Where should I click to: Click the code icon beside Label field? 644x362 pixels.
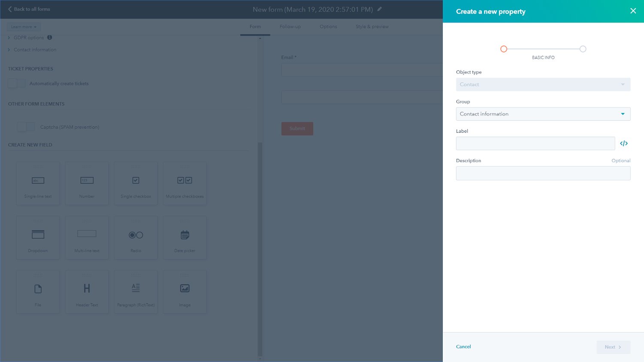(x=624, y=143)
